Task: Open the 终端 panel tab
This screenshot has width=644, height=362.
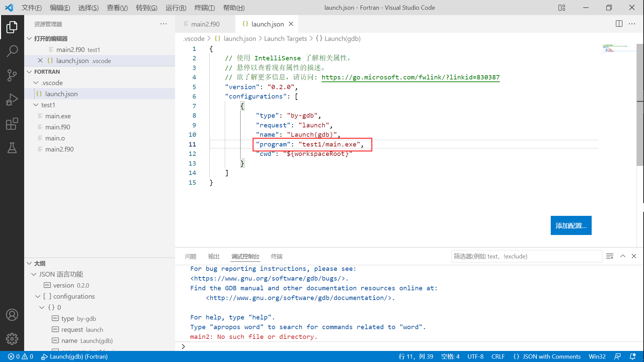Action: point(276,256)
